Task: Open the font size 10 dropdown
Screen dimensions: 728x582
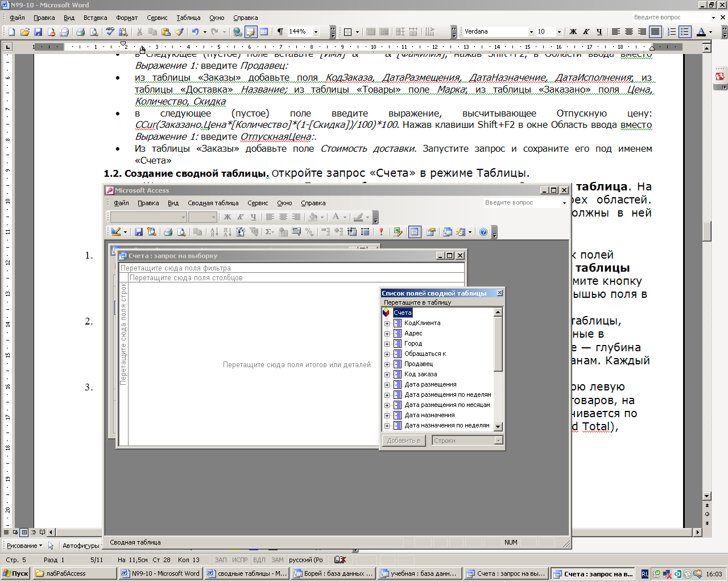Action: tap(559, 32)
